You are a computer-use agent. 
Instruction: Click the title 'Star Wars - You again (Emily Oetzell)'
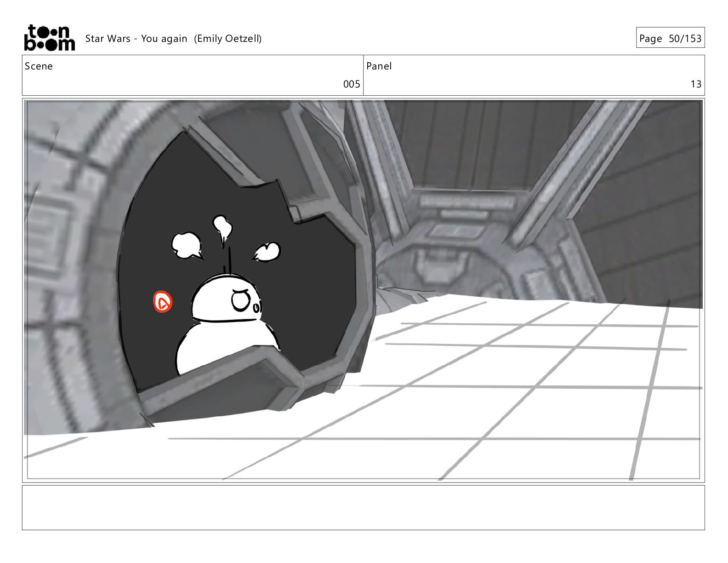[x=173, y=39]
